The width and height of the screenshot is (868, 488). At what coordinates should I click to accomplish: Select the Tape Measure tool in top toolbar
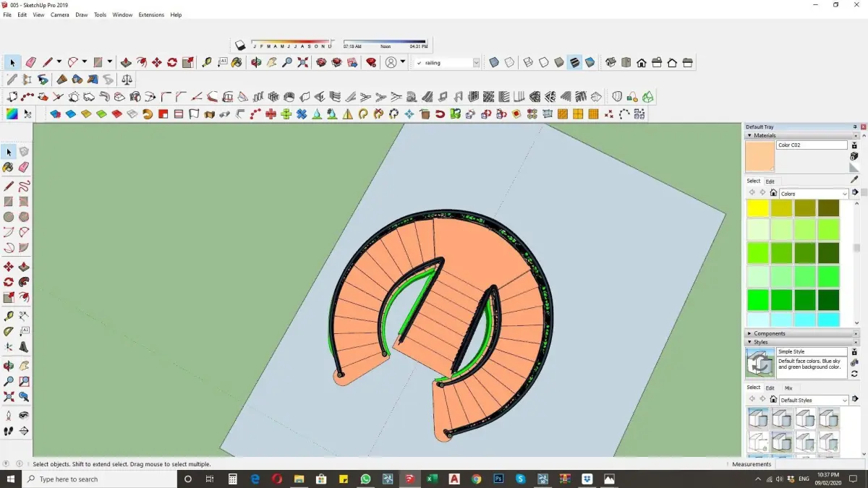pyautogui.click(x=207, y=63)
